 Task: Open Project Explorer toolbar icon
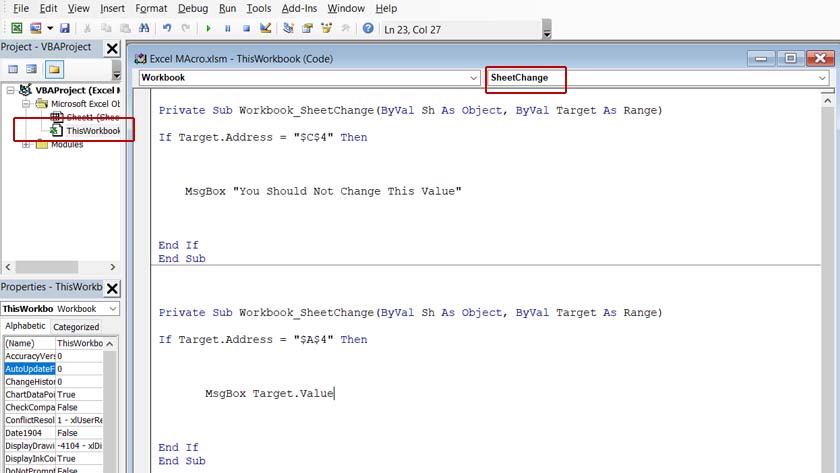click(288, 28)
